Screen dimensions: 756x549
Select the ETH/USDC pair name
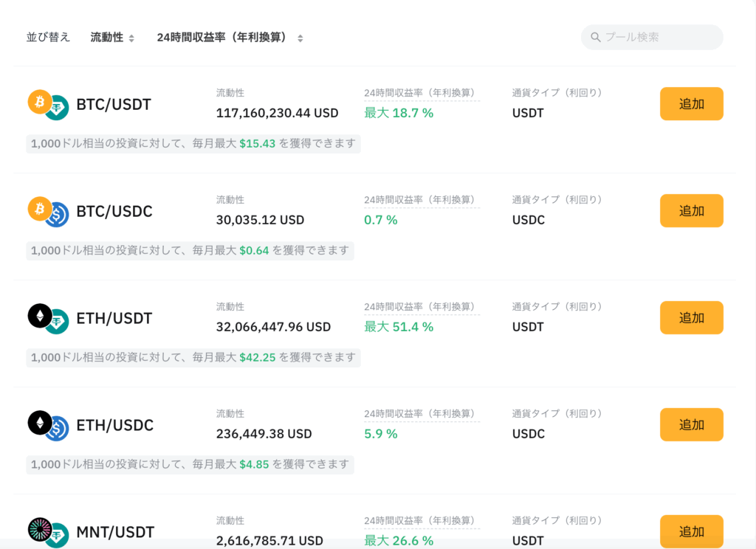[x=114, y=426]
